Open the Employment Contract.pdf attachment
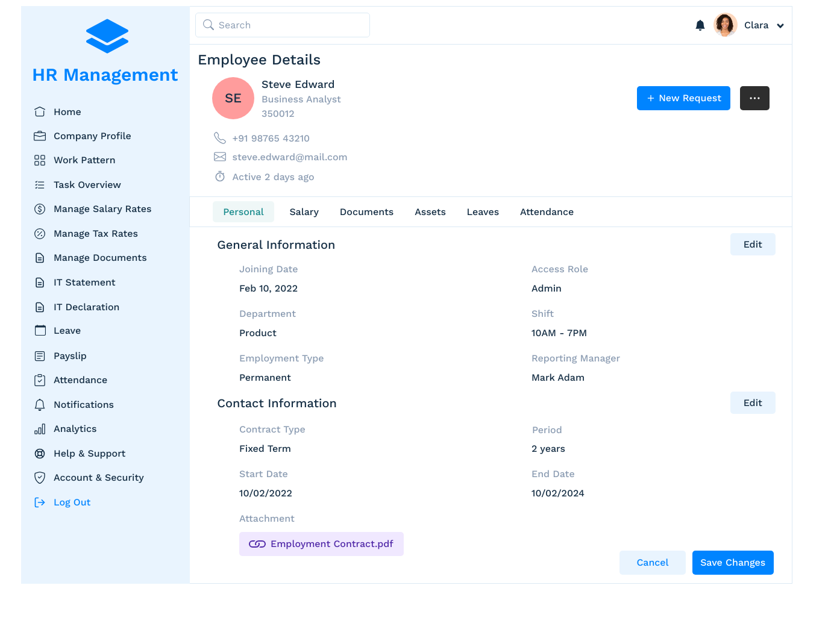Image resolution: width=831 pixels, height=644 pixels. [321, 544]
